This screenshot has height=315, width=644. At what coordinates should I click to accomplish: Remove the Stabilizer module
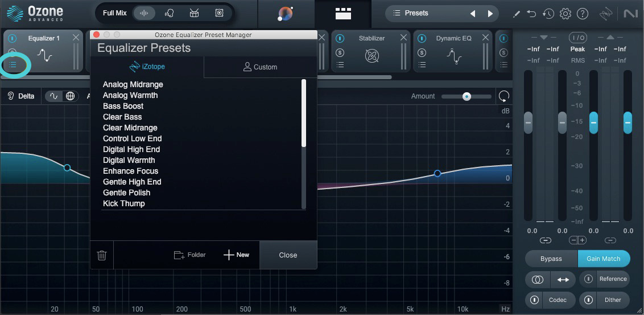point(404,38)
